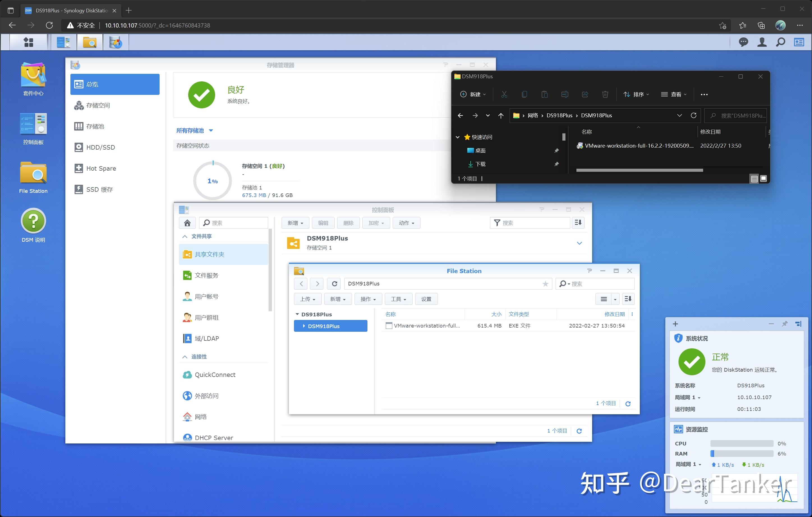Screen dimensions: 812x517
Task: Switch Explorer to details view
Action: tap(754, 179)
